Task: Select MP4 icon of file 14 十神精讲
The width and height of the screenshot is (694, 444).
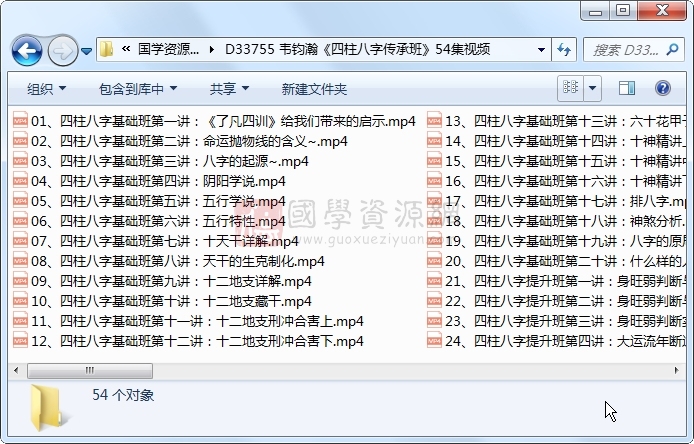Action: click(435, 141)
